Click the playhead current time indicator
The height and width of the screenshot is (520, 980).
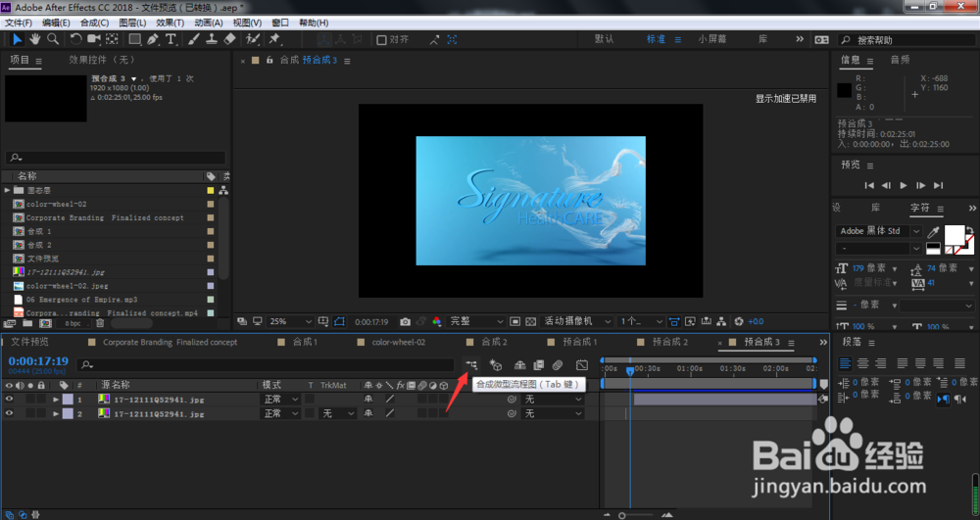coord(630,370)
